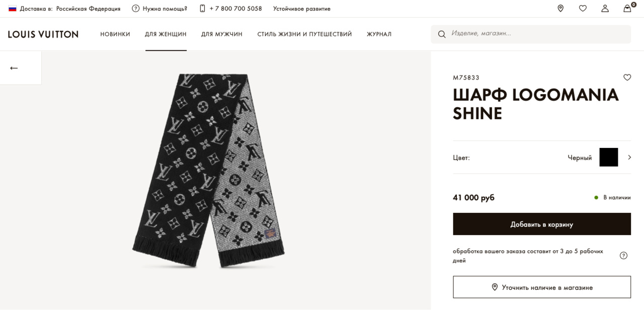Click the order processing help question icon
644x313 pixels.
[623, 255]
